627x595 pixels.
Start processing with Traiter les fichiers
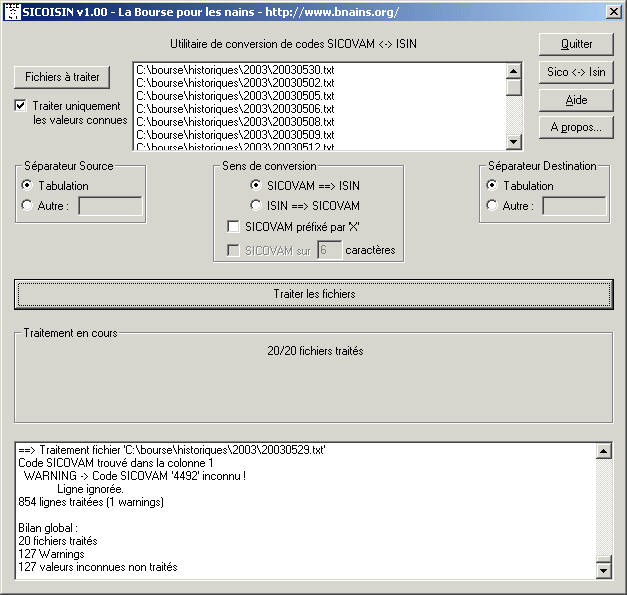click(x=313, y=294)
